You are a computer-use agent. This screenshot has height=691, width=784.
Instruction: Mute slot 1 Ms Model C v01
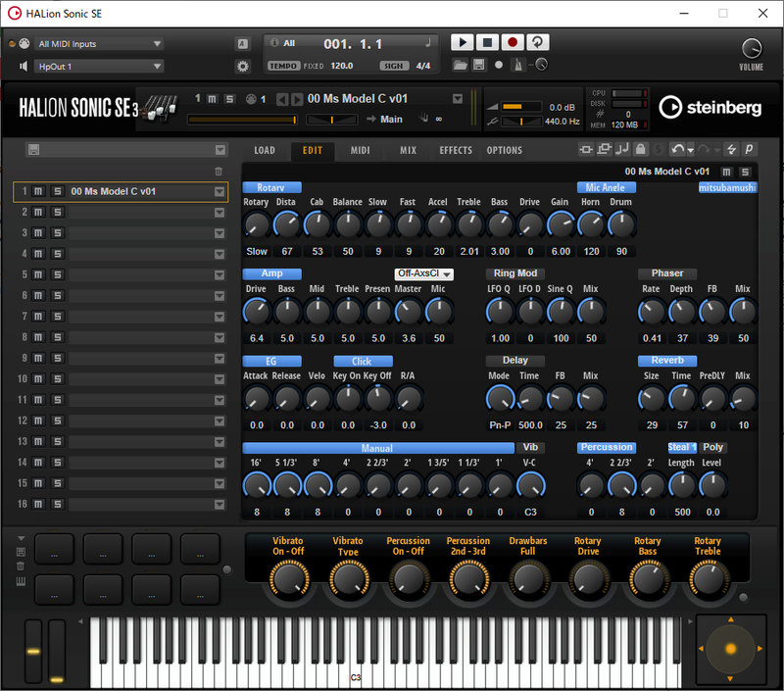38,191
